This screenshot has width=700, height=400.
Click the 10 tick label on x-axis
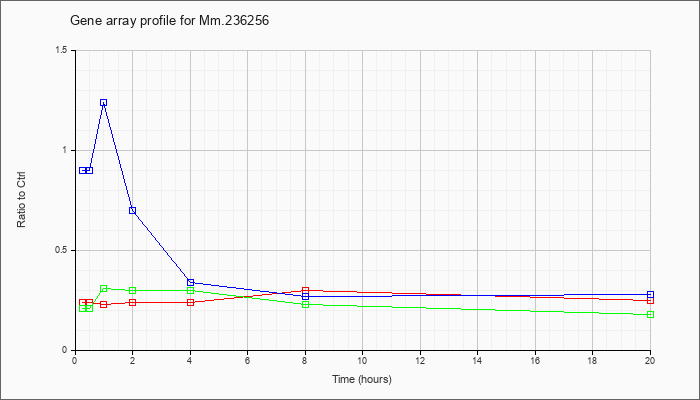(362, 360)
